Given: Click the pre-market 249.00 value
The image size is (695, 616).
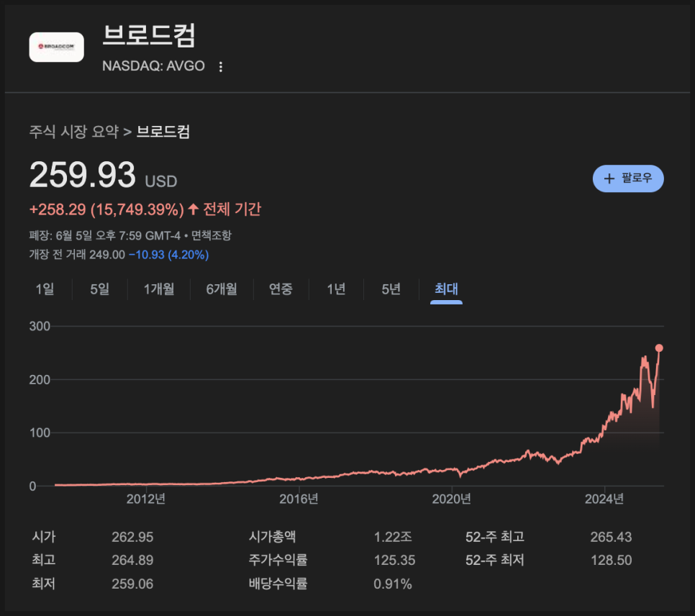Looking at the screenshot, I should pyautogui.click(x=107, y=255).
